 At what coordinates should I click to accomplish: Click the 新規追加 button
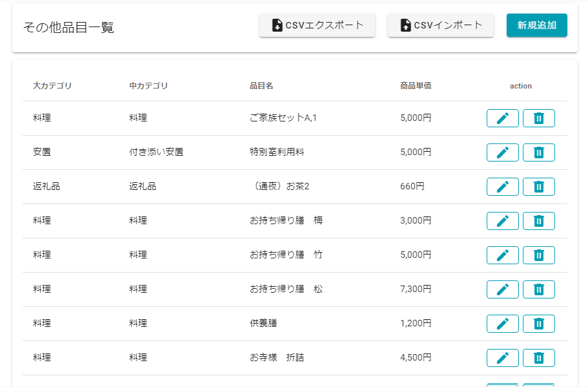(x=536, y=25)
